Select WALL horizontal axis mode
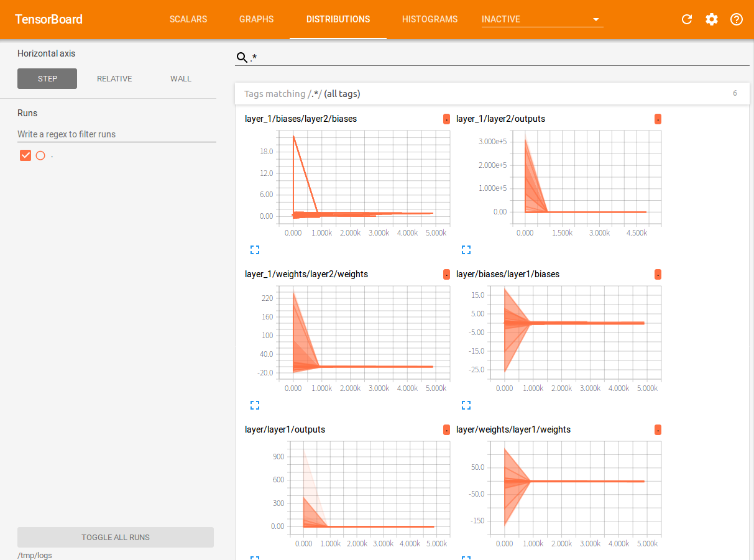Viewport: 754px width, 560px height. (181, 79)
